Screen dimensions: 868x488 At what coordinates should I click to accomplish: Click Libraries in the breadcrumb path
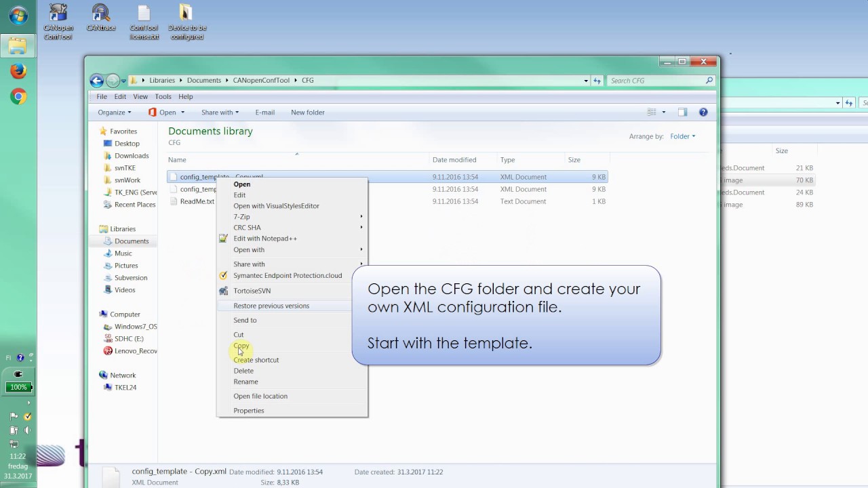162,81
